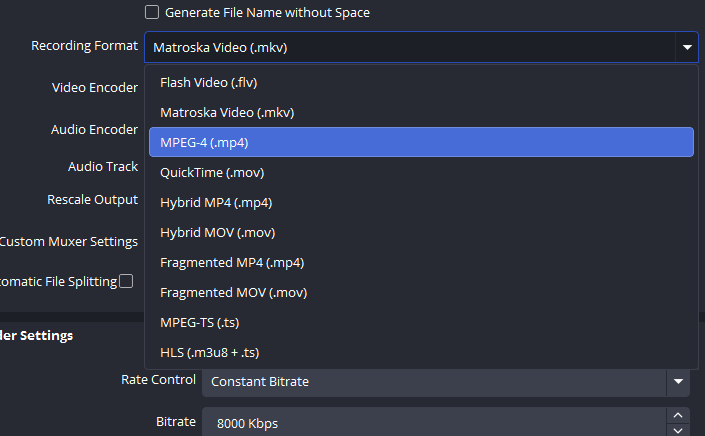Image resolution: width=705 pixels, height=436 pixels.
Task: Select HLS (.m3u8 + .ts) option
Action: (x=421, y=352)
